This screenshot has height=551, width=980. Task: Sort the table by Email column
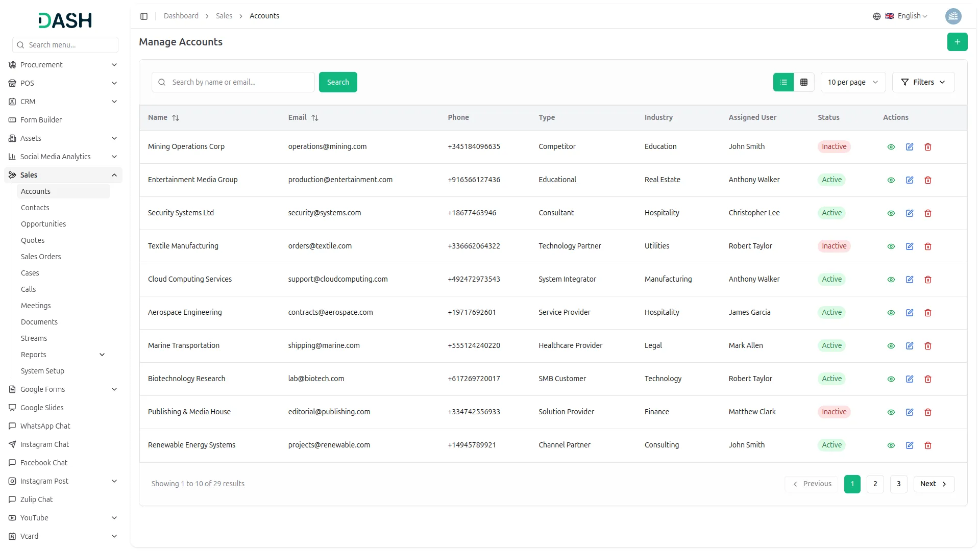[x=315, y=118]
